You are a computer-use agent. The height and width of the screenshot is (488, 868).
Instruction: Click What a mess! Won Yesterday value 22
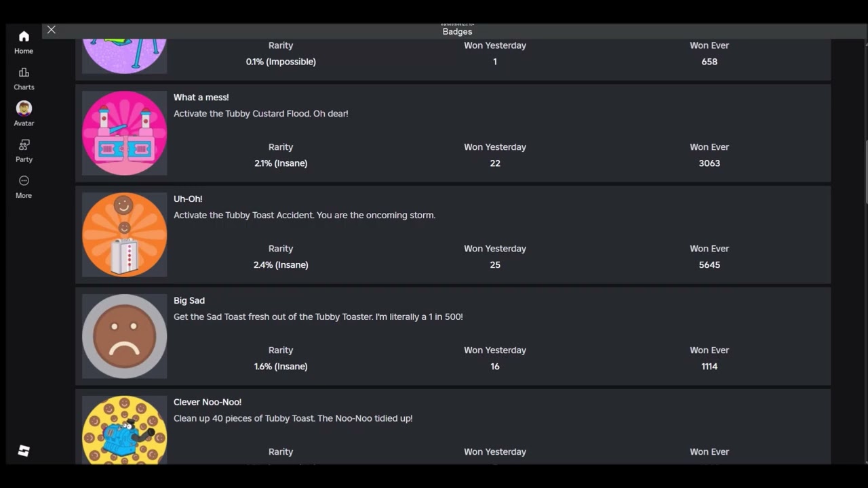(x=495, y=163)
